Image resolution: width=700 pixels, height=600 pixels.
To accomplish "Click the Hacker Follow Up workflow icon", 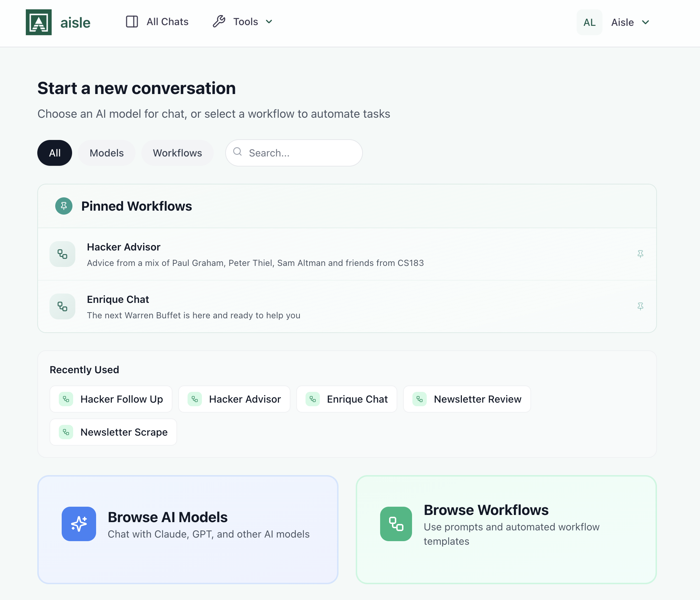I will coord(66,399).
